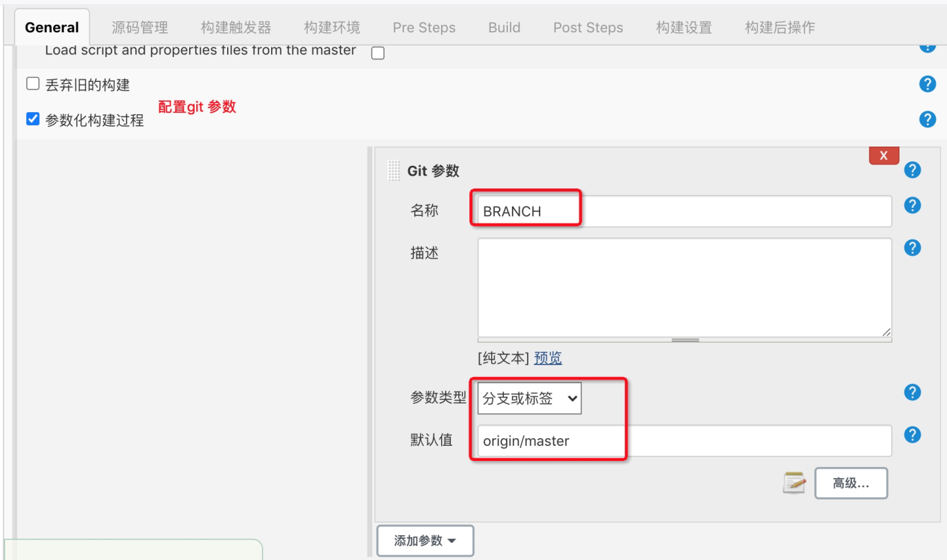The width and height of the screenshot is (947, 560).
Task: Open help for 丢弃旧的构建 option
Action: pos(927,85)
